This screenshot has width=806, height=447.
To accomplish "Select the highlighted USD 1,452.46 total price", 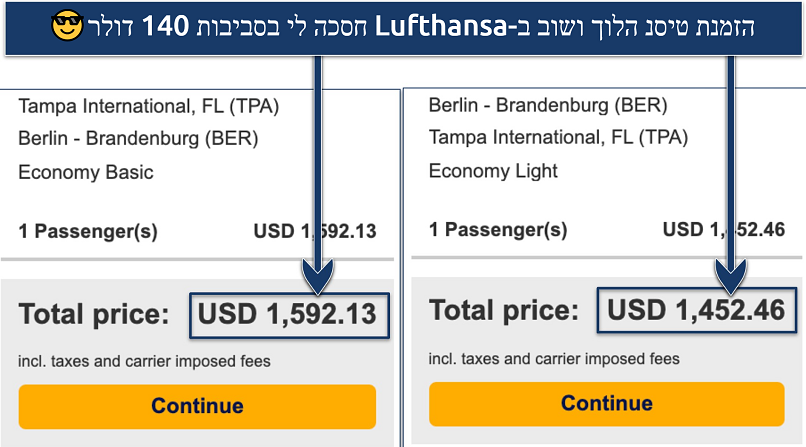I will point(696,311).
